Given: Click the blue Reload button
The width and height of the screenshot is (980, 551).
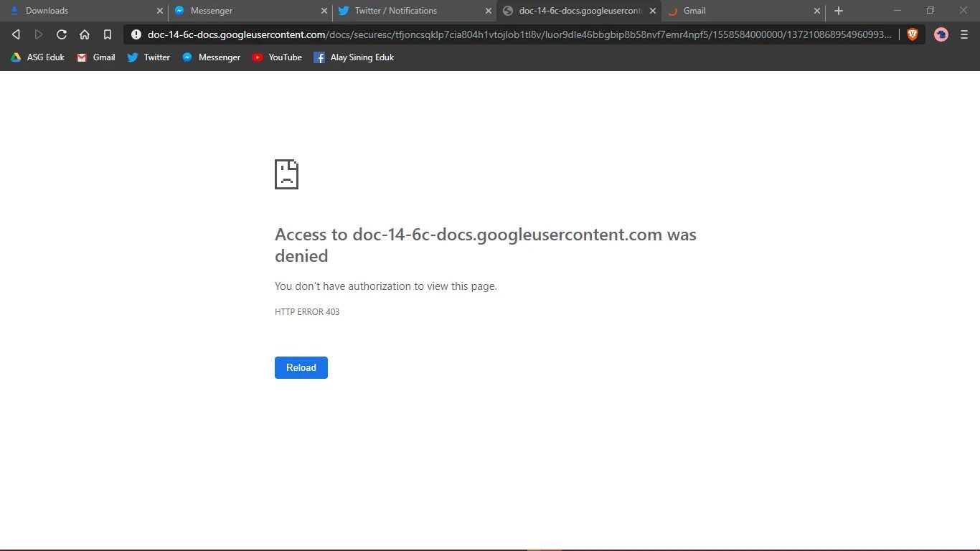Looking at the screenshot, I should (x=301, y=367).
